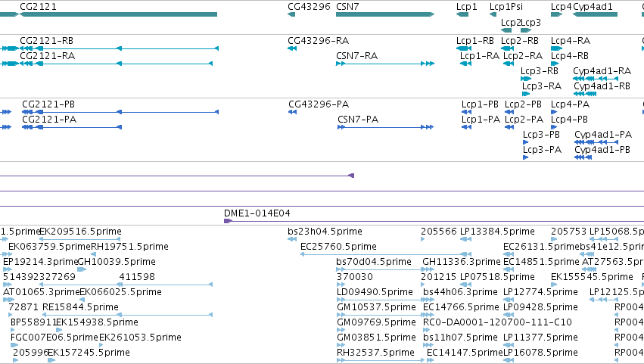Click the CG43296-PA protein glyph
Viewport: 644px width, 364px height.
pos(292,112)
